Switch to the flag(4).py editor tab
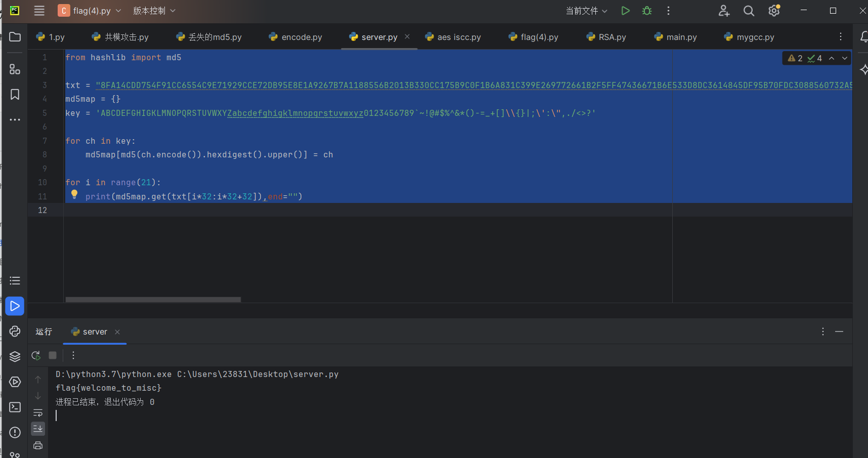Screen dimensions: 868x458 coord(534,37)
